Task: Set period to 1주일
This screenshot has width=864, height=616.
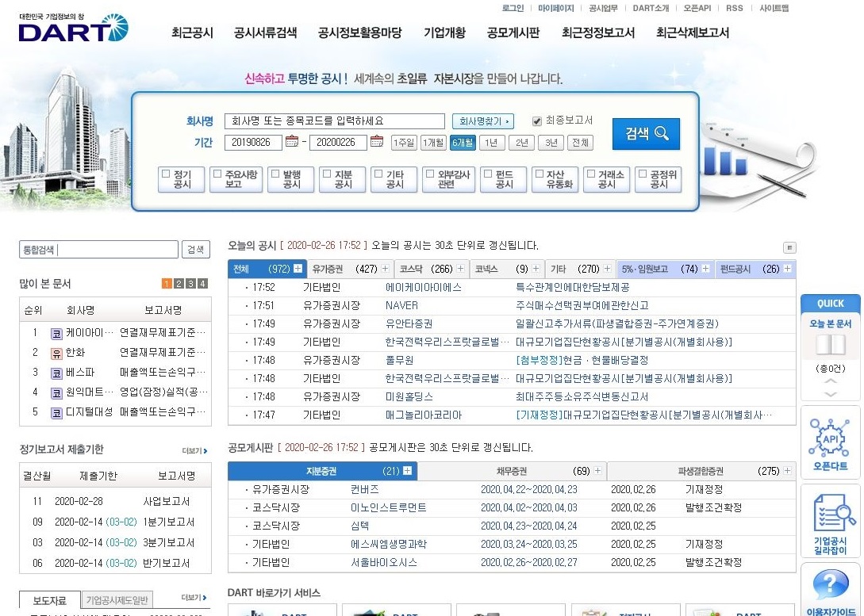Action: click(404, 143)
